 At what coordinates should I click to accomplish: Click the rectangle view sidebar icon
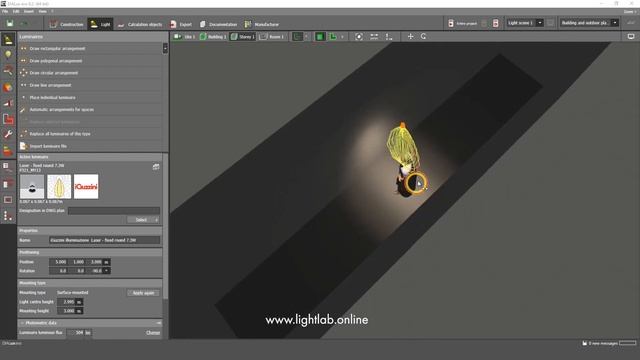[x=8, y=200]
